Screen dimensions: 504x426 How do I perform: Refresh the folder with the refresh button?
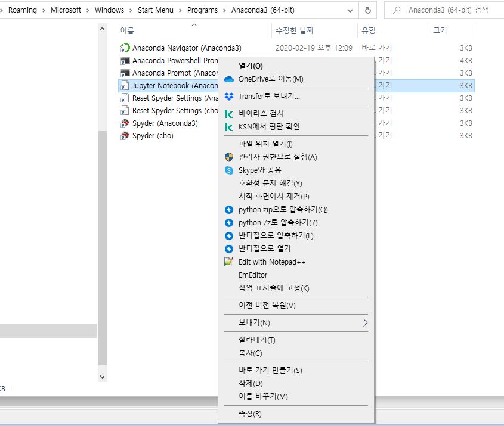368,10
